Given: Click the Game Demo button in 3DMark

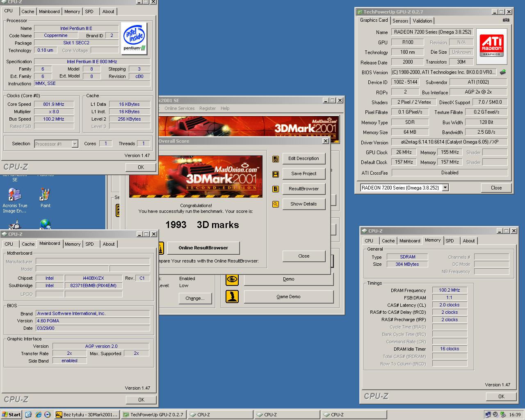Looking at the screenshot, I should pyautogui.click(x=288, y=297).
